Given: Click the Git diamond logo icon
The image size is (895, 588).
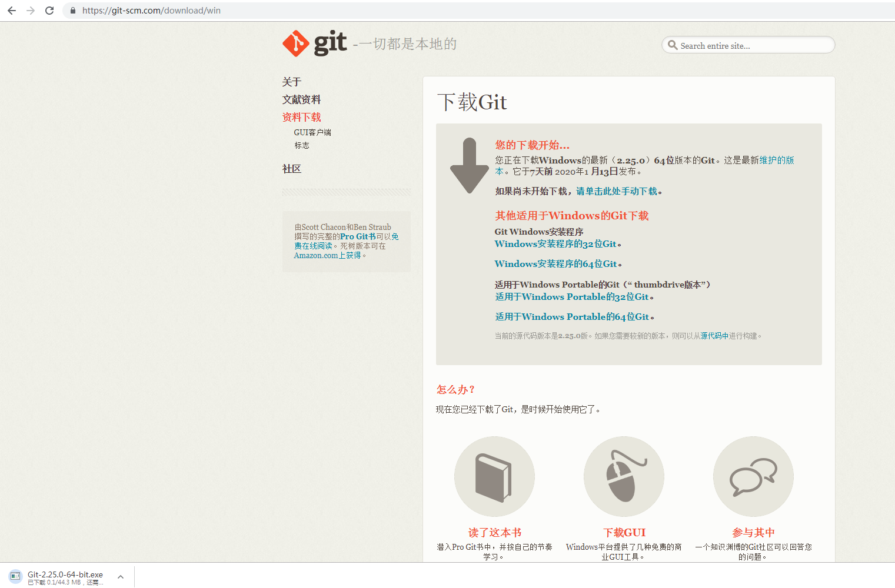Looking at the screenshot, I should point(295,44).
